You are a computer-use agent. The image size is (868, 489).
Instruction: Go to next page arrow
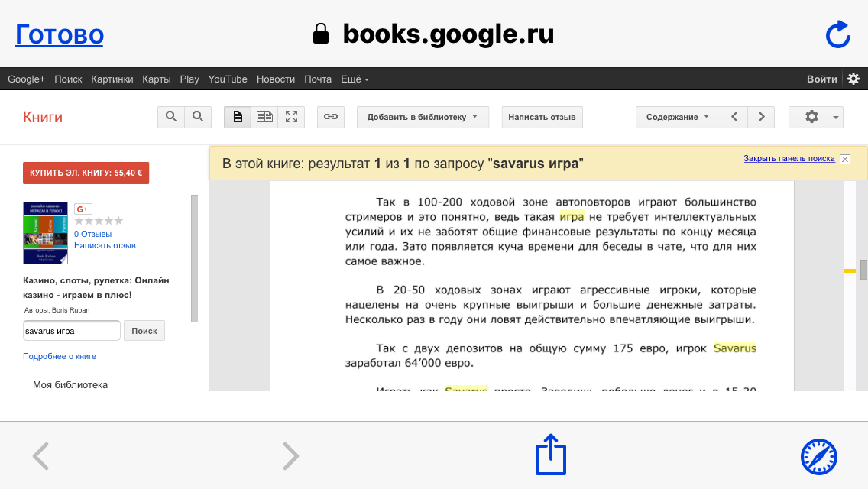pos(761,117)
